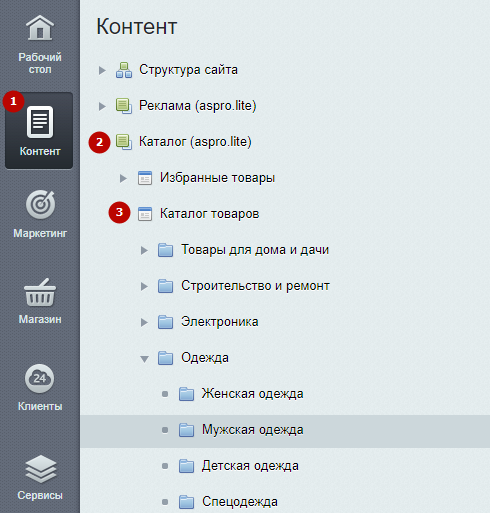490x513 pixels.
Task: Expand Строительство и ремонт arrow
Action: click(x=144, y=286)
